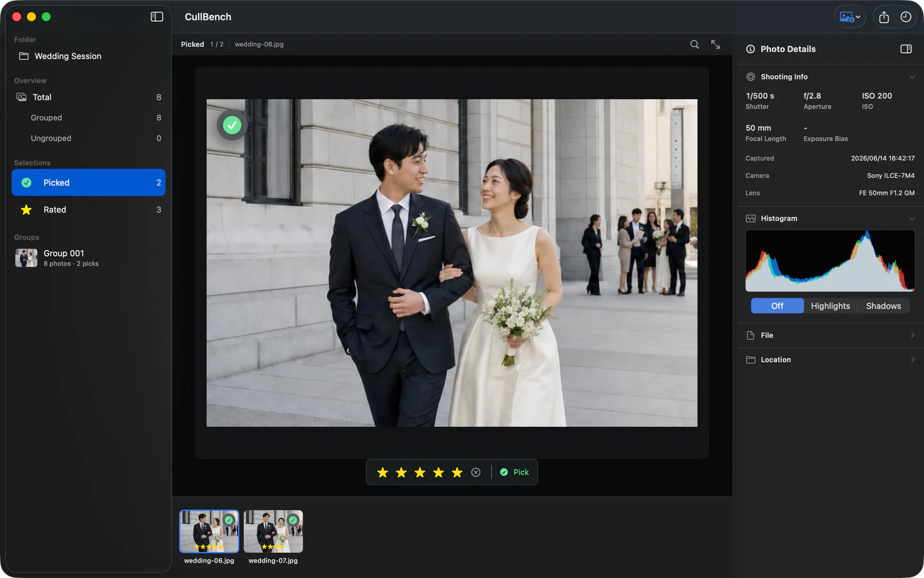Click the Location section header
The height and width of the screenshot is (578, 924).
tap(830, 360)
